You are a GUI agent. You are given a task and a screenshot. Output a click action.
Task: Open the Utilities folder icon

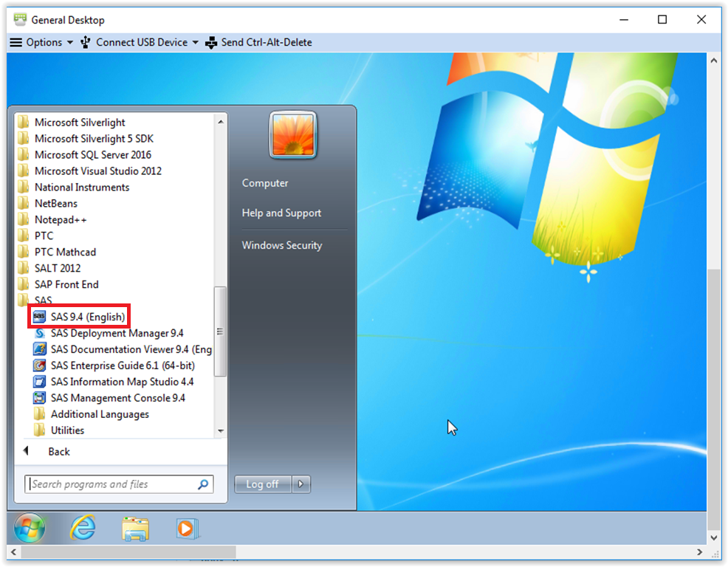pos(39,430)
